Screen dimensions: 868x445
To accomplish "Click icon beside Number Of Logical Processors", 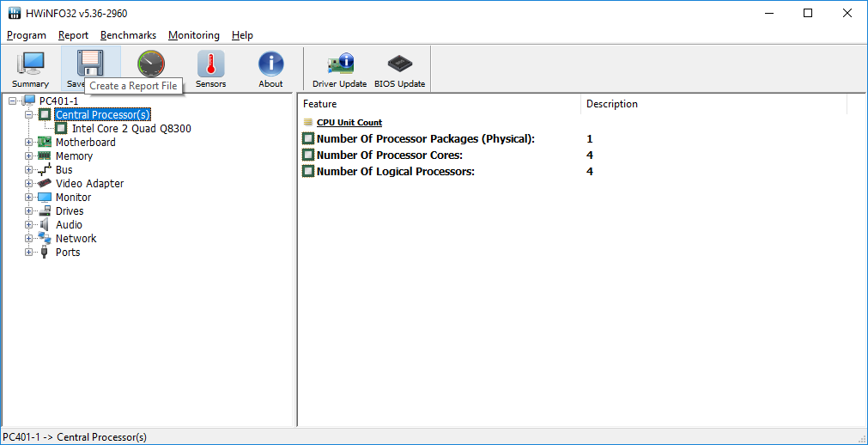I will point(308,171).
